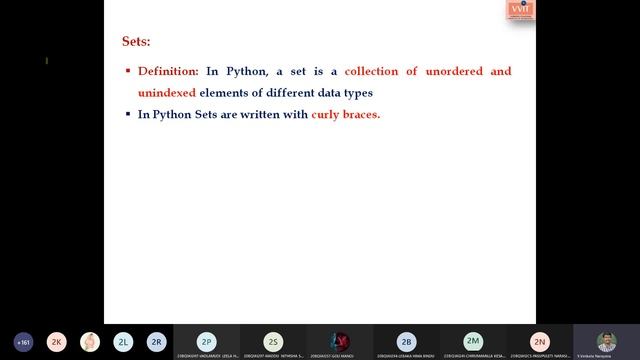Select the 2K participant avatar
640x360 pixels.
pyautogui.click(x=56, y=342)
